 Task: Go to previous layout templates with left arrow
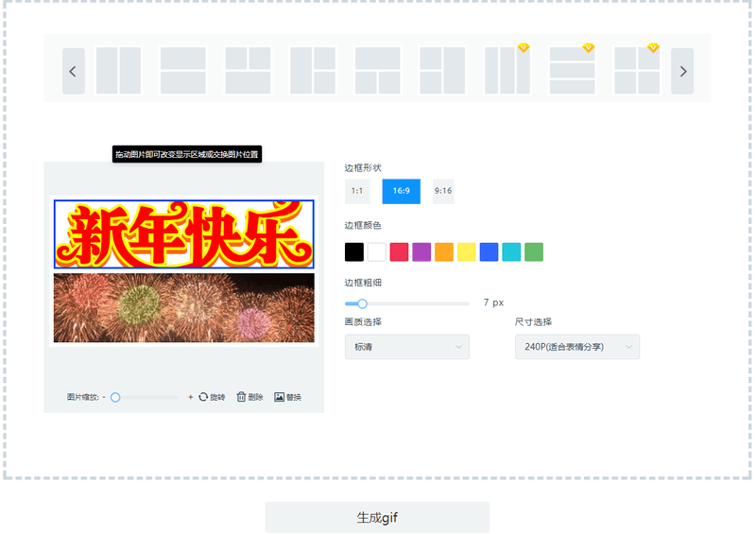click(x=74, y=72)
